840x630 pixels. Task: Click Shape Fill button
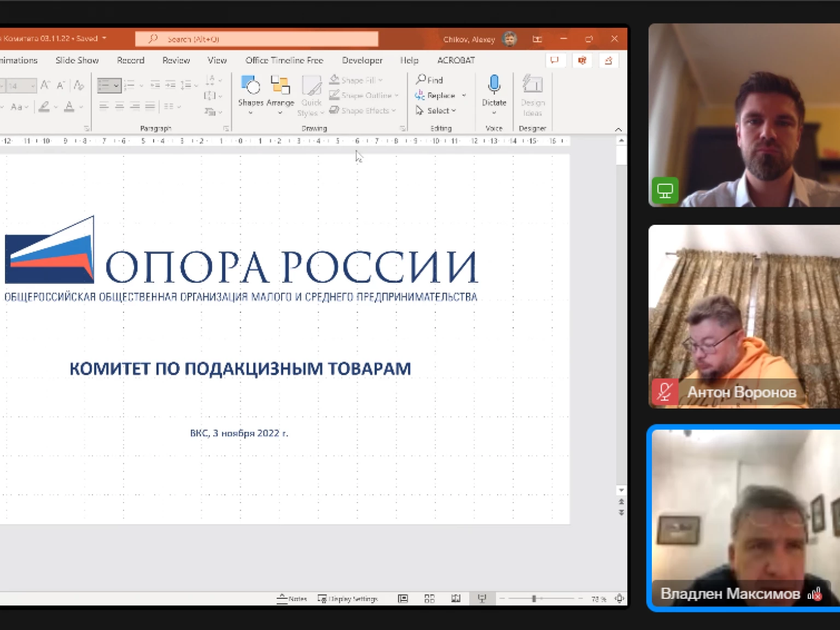[356, 80]
